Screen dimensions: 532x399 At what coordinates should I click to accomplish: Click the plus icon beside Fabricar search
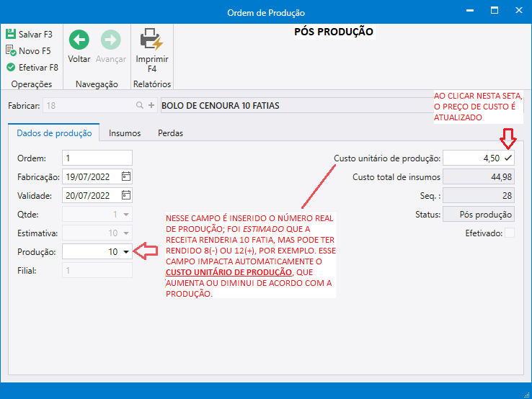151,105
